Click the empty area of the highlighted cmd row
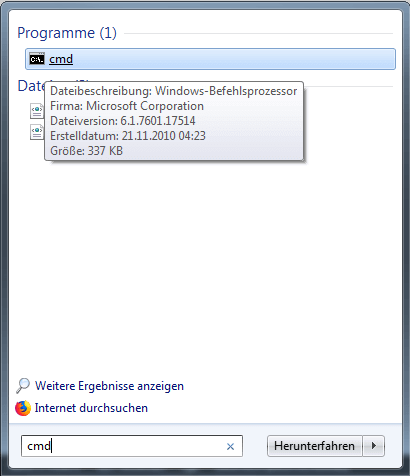The image size is (410, 476). [x=233, y=59]
